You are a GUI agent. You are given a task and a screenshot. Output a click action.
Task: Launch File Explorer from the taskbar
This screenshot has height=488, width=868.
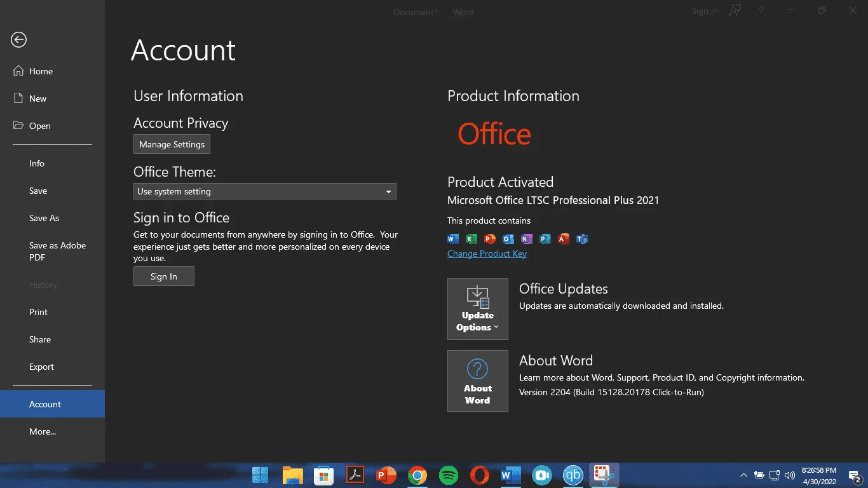click(292, 475)
